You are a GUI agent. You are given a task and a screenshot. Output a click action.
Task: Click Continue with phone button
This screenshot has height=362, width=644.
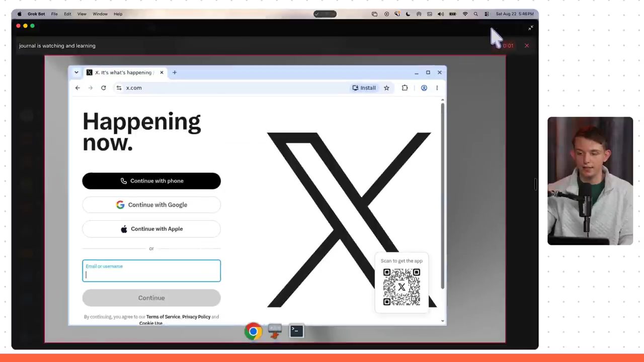[151, 181]
